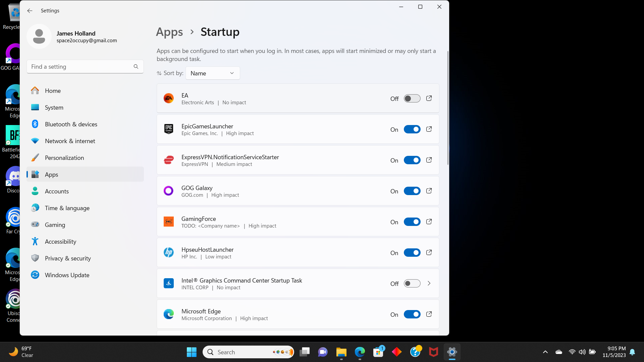The height and width of the screenshot is (362, 644).
Task: Open Gaming settings category
Action: click(85, 225)
